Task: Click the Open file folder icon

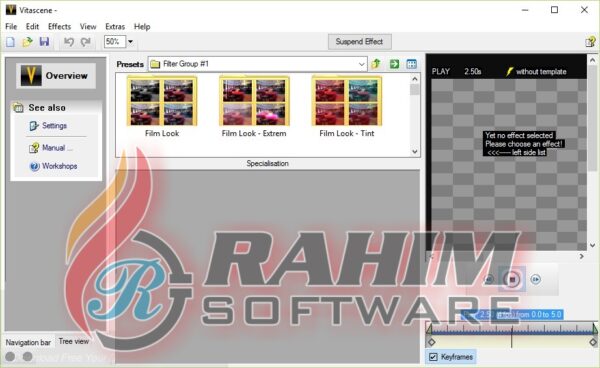Action: (x=27, y=42)
